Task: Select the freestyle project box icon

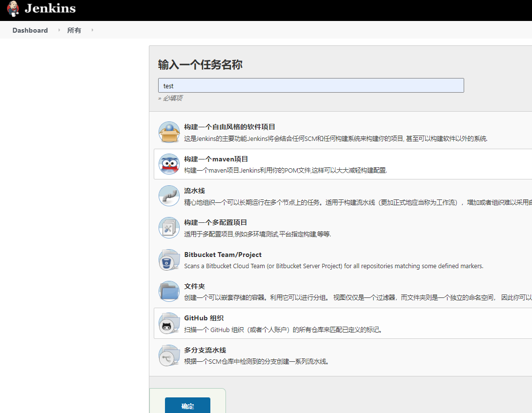Action: pyautogui.click(x=169, y=132)
